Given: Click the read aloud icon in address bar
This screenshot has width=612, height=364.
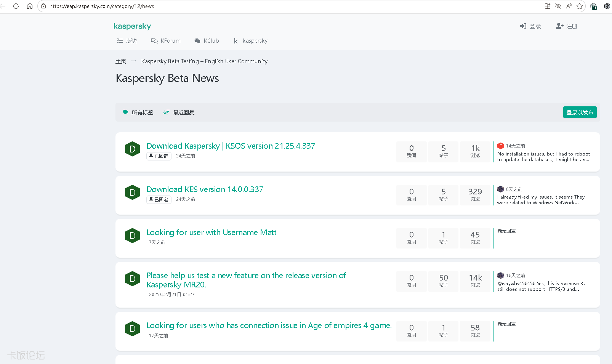Looking at the screenshot, I should pos(569,6).
